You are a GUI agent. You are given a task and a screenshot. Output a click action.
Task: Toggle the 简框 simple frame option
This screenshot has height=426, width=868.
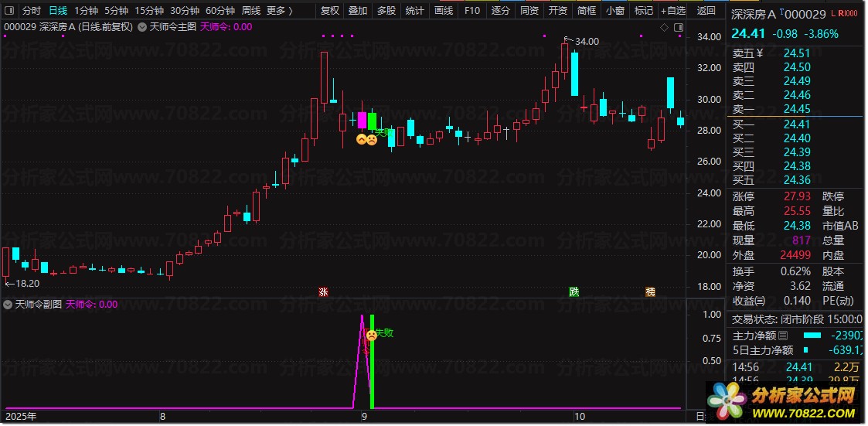(x=586, y=10)
